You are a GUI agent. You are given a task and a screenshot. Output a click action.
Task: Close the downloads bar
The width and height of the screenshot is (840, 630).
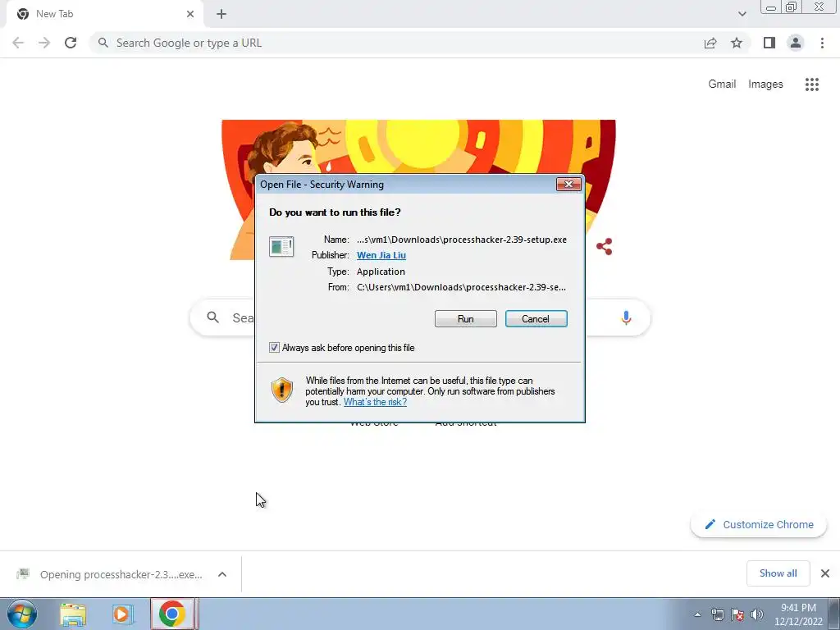[x=825, y=573]
